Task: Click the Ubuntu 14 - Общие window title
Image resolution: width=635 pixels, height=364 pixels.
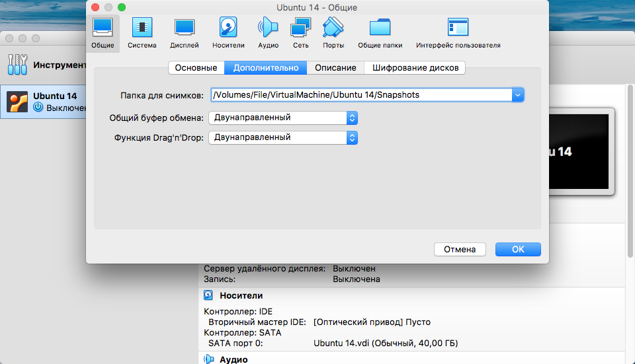Action: [x=317, y=7]
